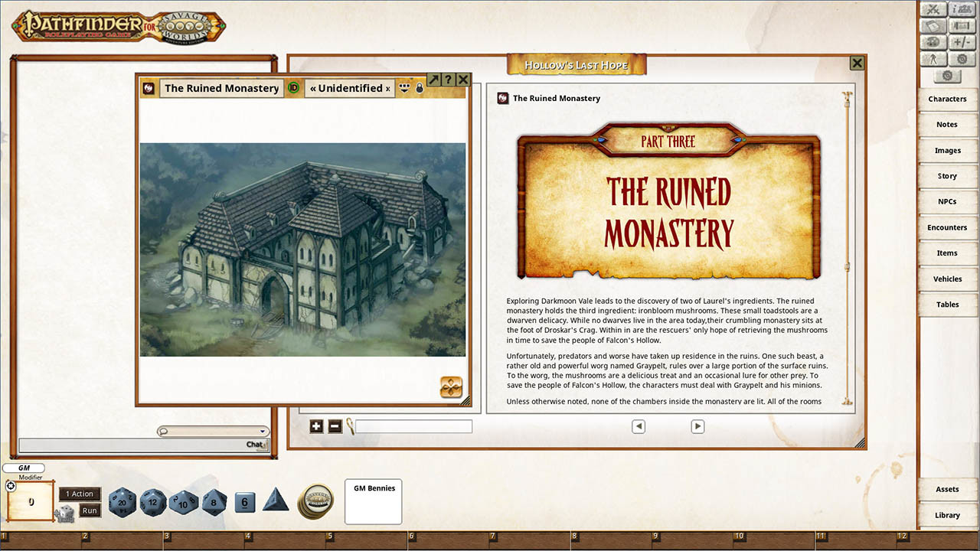Open the options gear in the top-right toolbar

pyautogui.click(x=962, y=57)
